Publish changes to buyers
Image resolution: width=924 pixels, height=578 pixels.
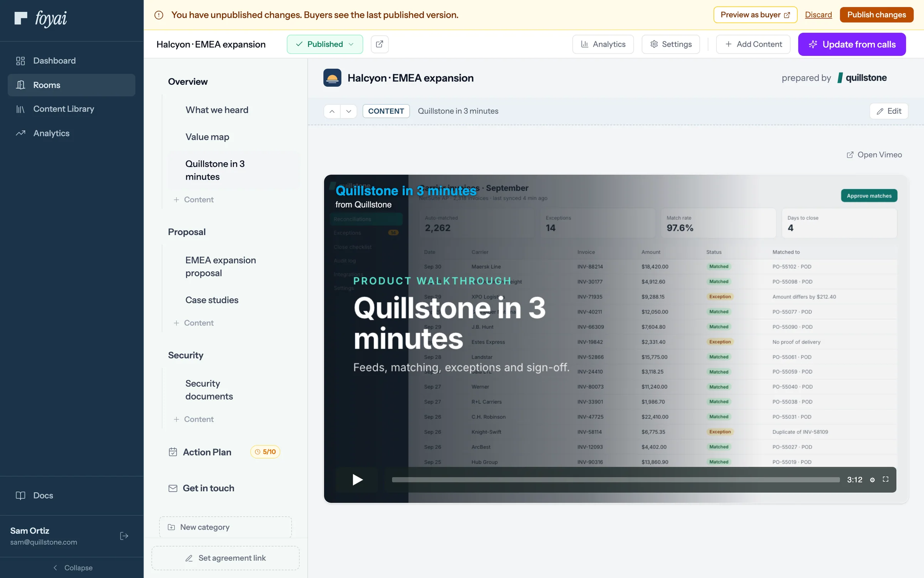[877, 15]
